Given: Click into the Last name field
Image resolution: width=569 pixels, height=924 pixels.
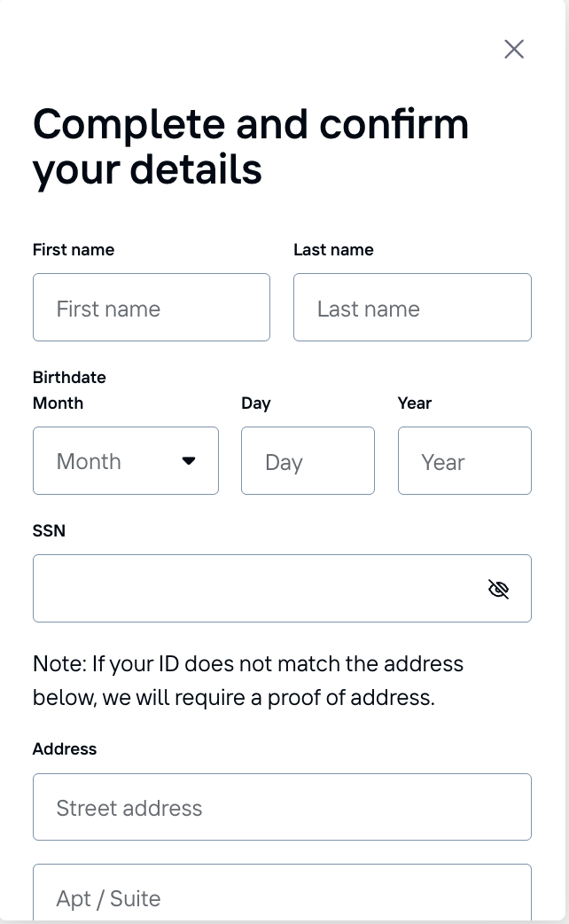Looking at the screenshot, I should click(x=412, y=308).
